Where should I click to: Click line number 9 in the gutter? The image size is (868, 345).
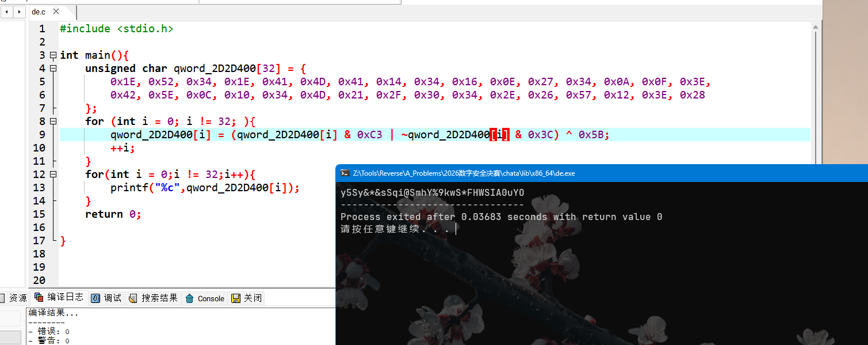pos(41,135)
